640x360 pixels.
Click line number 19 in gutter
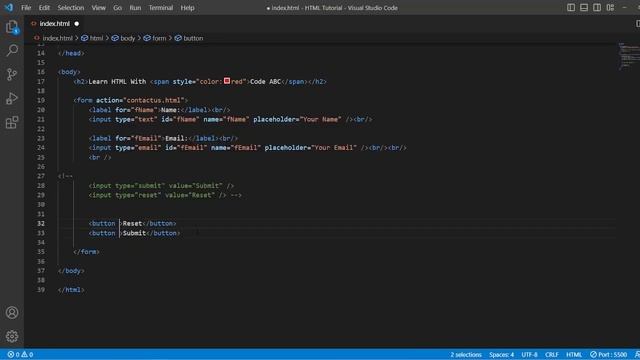[x=41, y=100]
